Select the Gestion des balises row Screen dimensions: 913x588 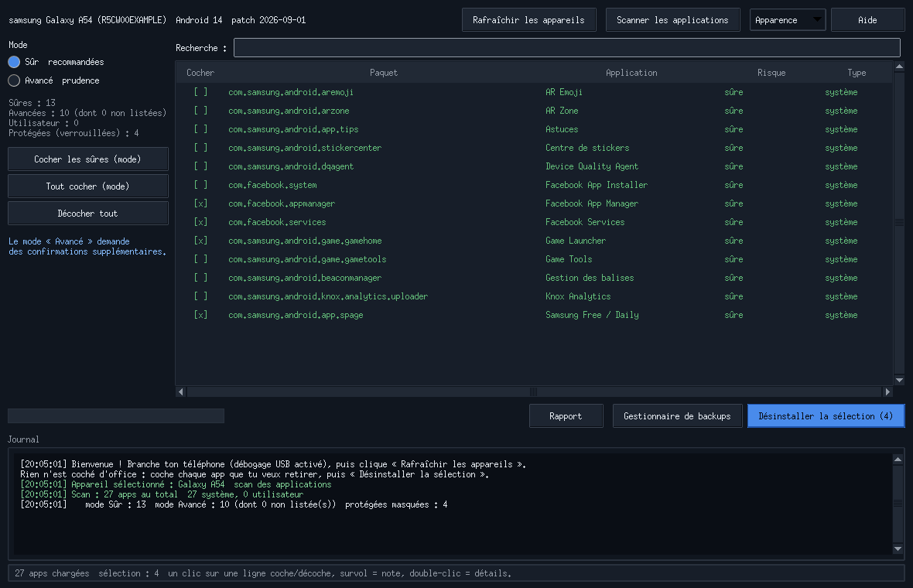[534, 278]
